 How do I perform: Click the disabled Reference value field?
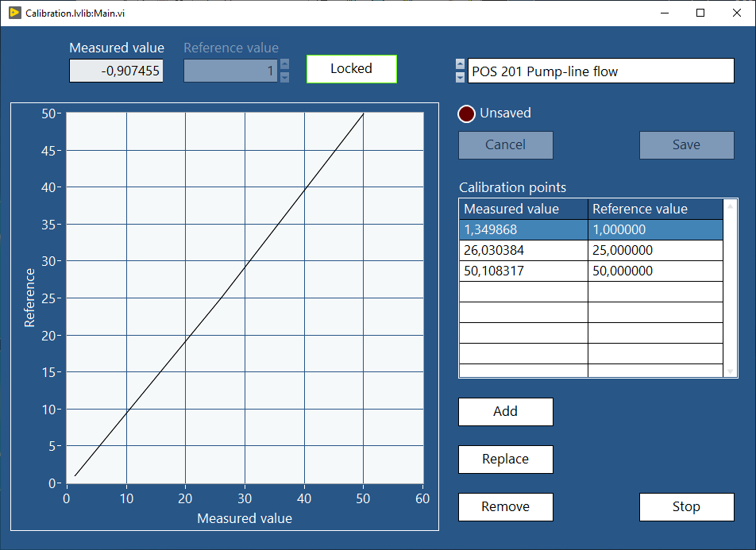(230, 71)
